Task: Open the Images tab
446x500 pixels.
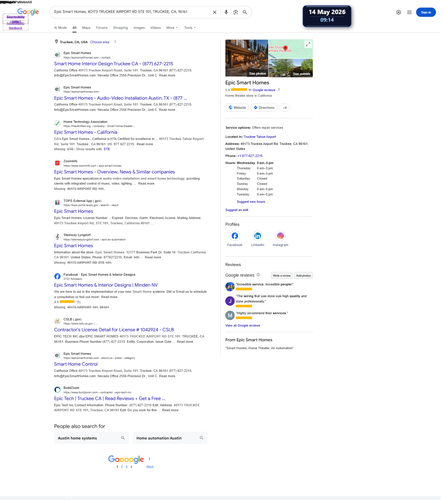Action: pos(140,28)
